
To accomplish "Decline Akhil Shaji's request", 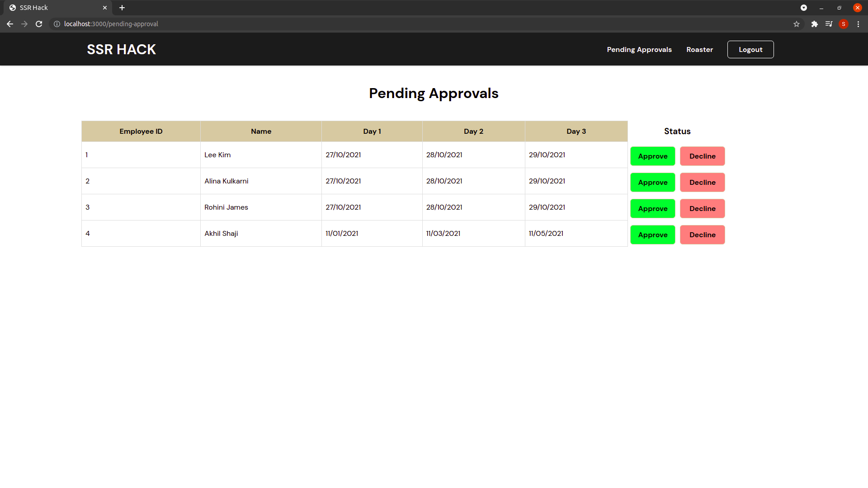I will 702,235.
